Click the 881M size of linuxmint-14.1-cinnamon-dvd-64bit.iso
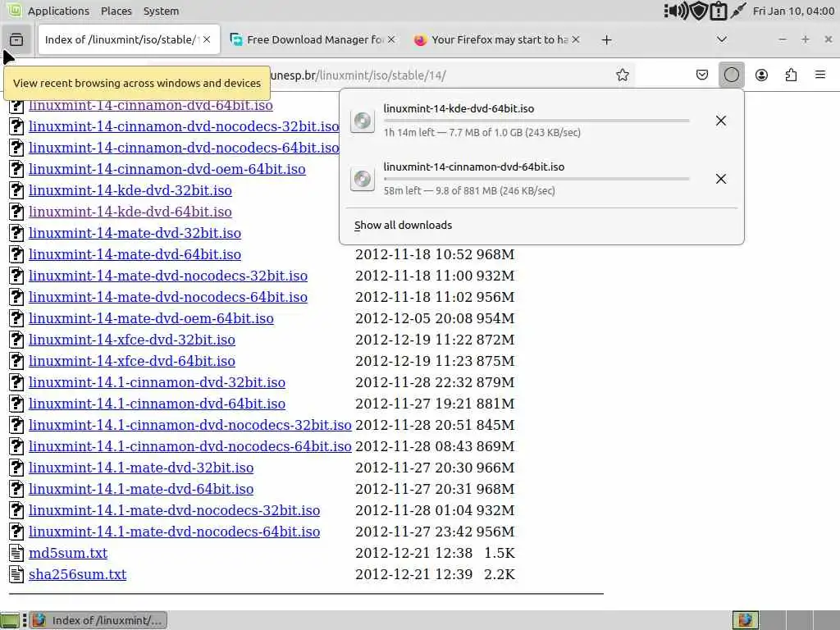 [495, 404]
